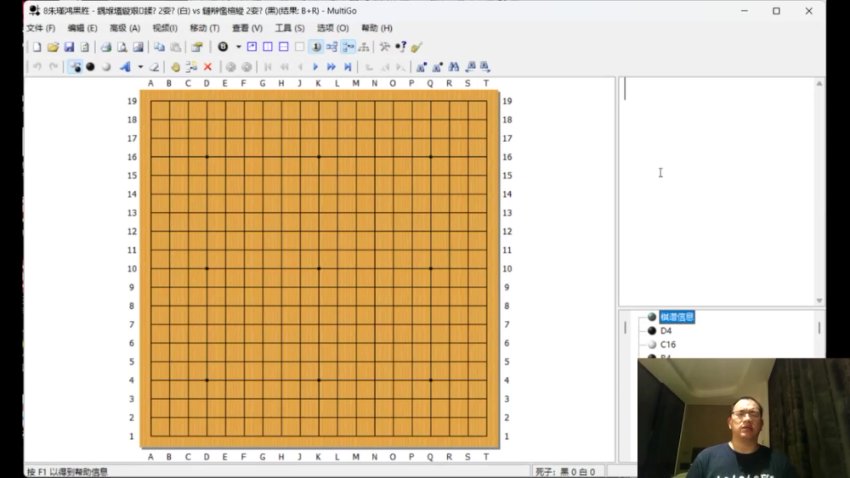
Task: Toggle move number display button
Action: pos(315,47)
